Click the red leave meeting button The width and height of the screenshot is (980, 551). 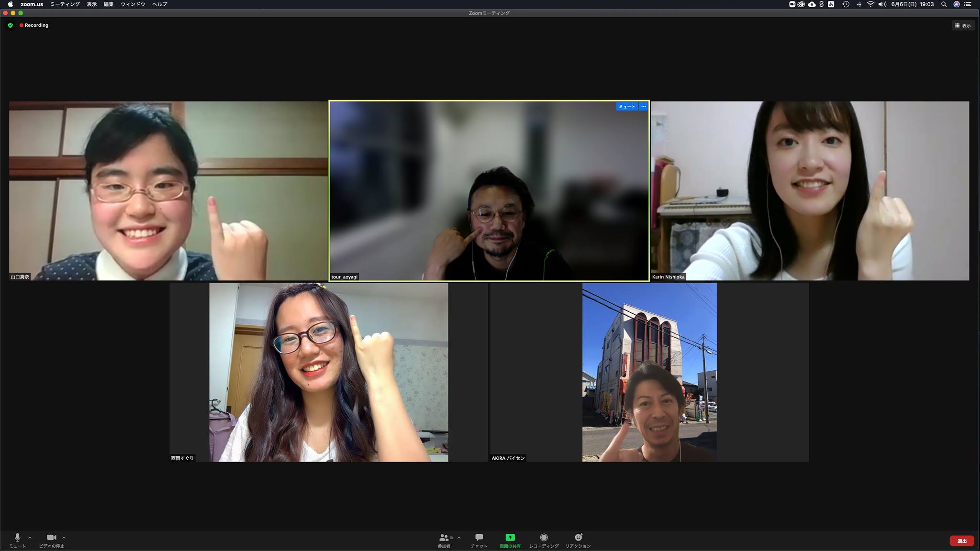[x=962, y=541]
